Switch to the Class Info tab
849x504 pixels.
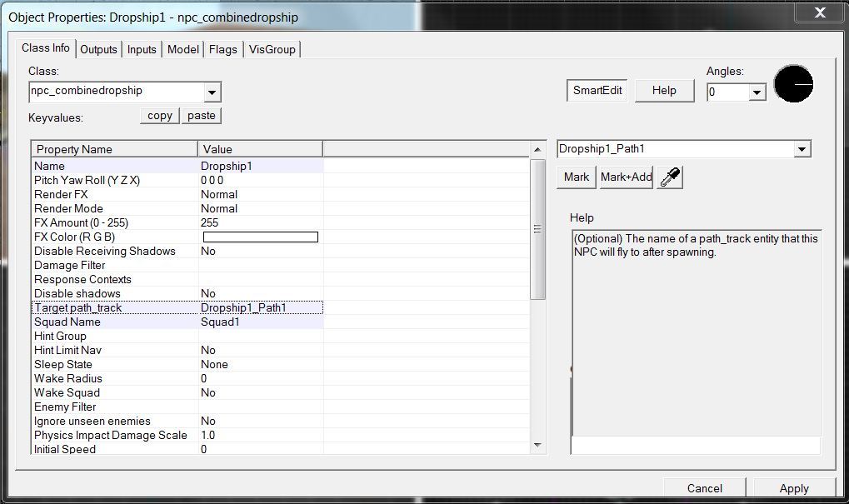46,48
